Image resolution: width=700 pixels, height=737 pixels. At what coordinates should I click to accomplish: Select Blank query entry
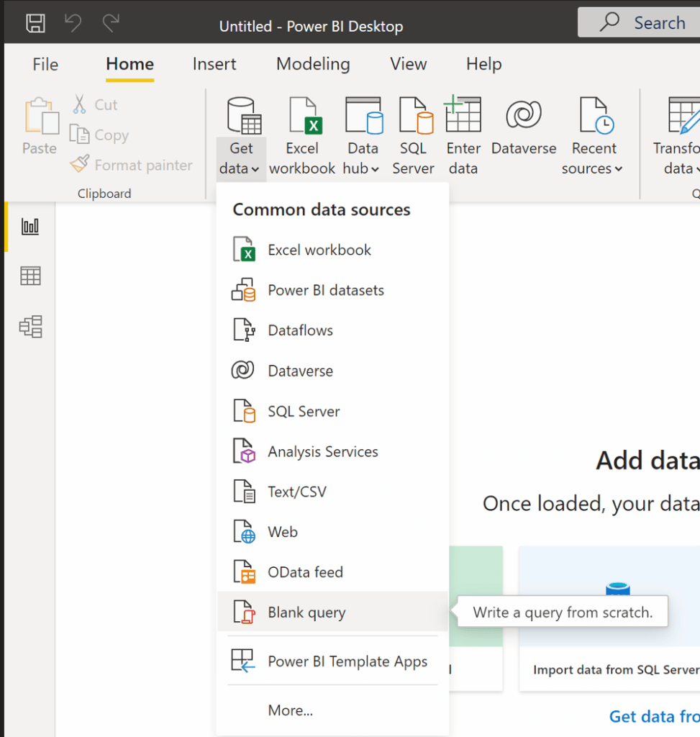pos(332,612)
